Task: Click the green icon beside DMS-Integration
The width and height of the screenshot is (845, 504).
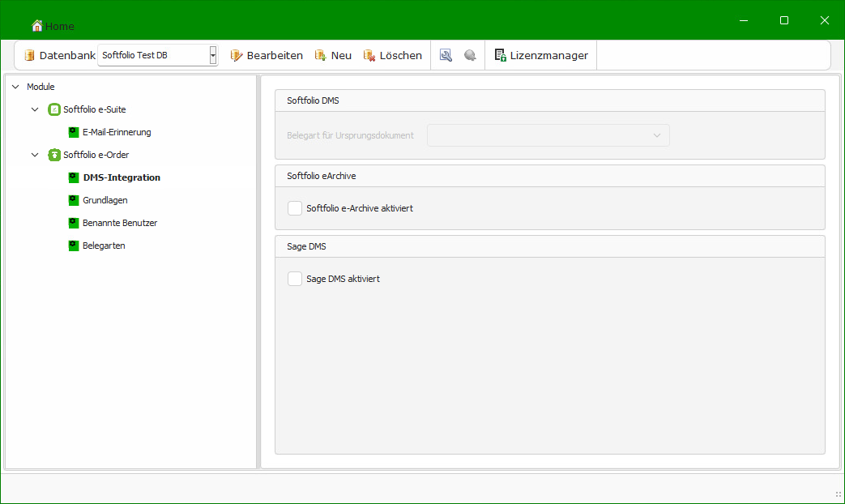Action: point(74,177)
